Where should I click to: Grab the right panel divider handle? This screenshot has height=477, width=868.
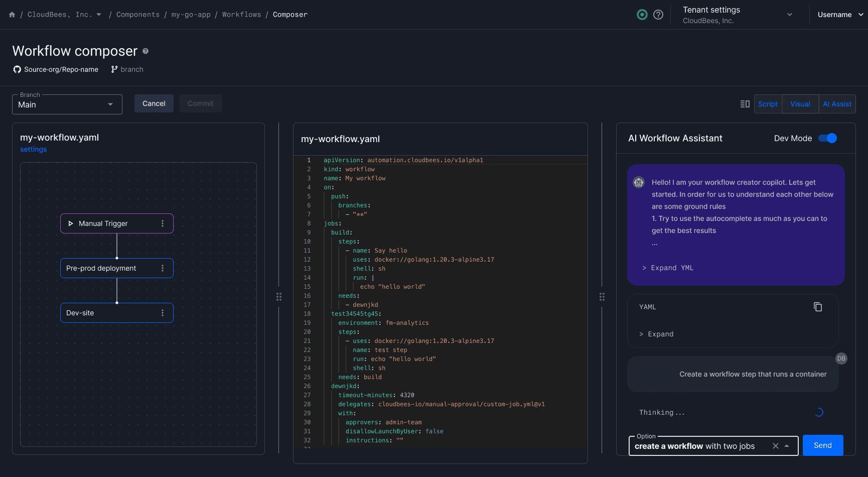[602, 297]
